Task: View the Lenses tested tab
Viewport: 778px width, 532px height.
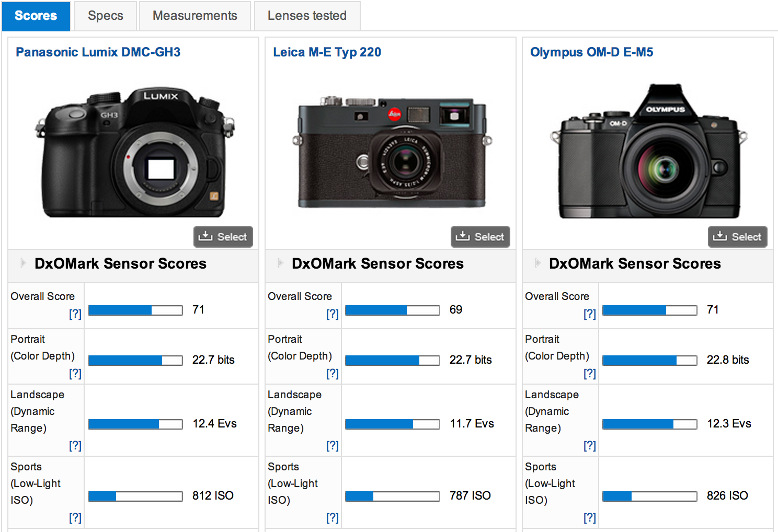Action: tap(307, 16)
